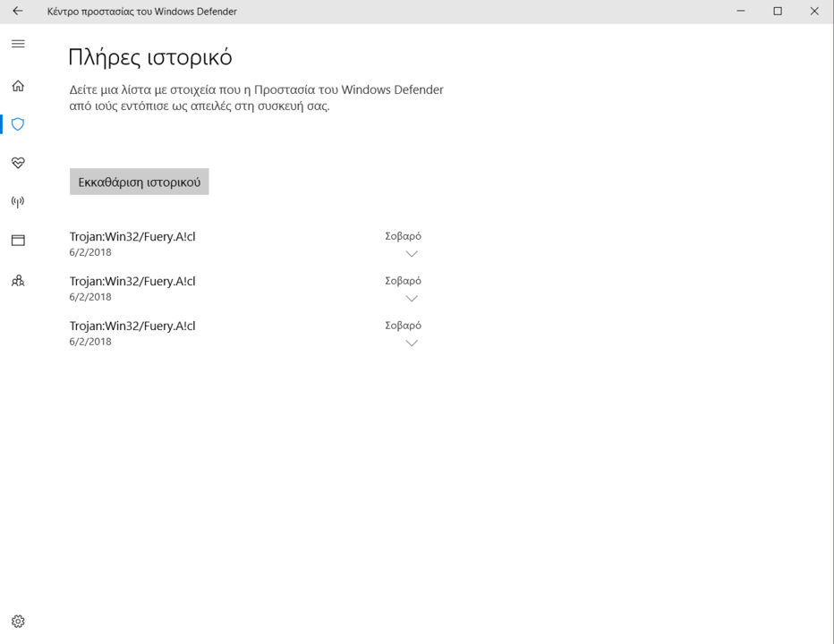This screenshot has height=644, width=834.
Task: Click the first entry's 6/2/2018 date
Action: (x=90, y=252)
